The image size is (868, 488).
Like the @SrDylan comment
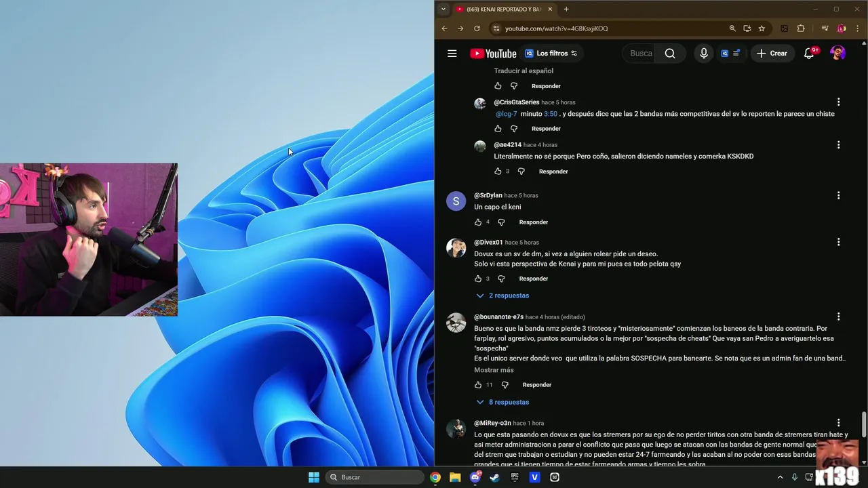pos(478,222)
